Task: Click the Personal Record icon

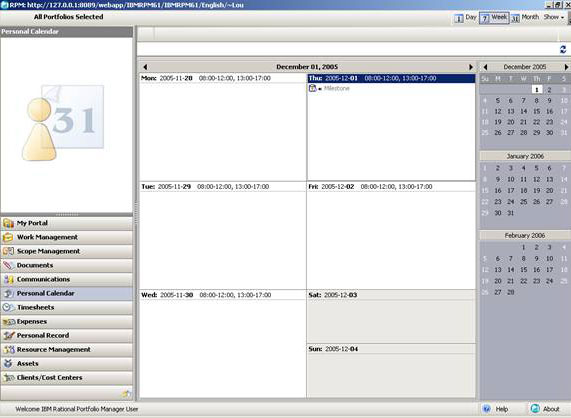Action: [8, 335]
